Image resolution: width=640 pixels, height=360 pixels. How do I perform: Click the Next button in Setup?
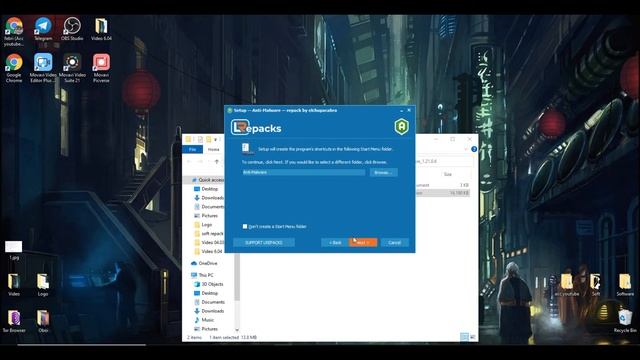pos(362,242)
